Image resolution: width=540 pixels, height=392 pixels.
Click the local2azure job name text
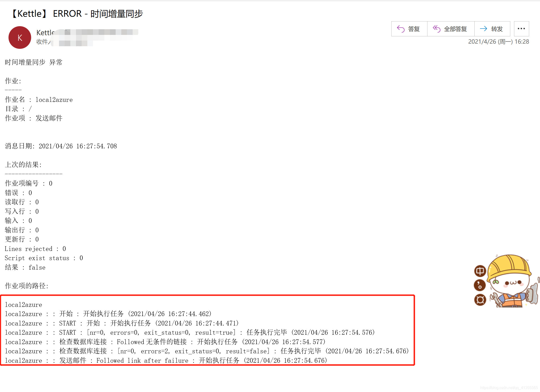coord(54,100)
